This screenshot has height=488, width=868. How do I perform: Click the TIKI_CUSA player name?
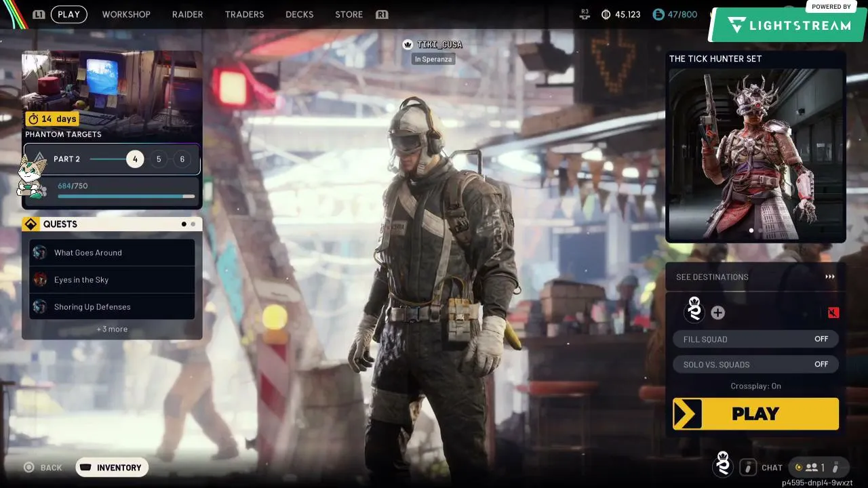point(439,45)
